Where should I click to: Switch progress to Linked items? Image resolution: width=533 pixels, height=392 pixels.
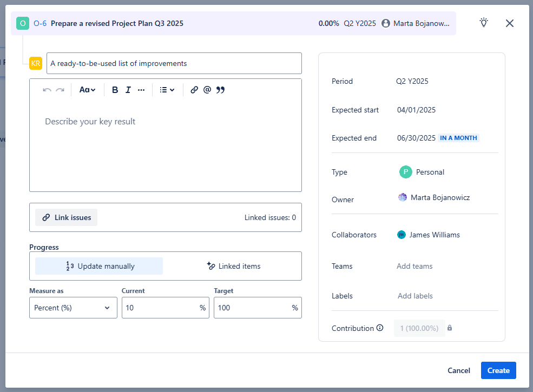click(233, 266)
